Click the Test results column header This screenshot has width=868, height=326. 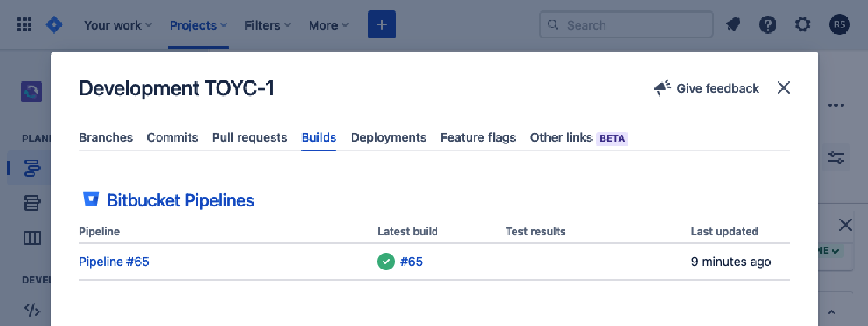pos(536,232)
